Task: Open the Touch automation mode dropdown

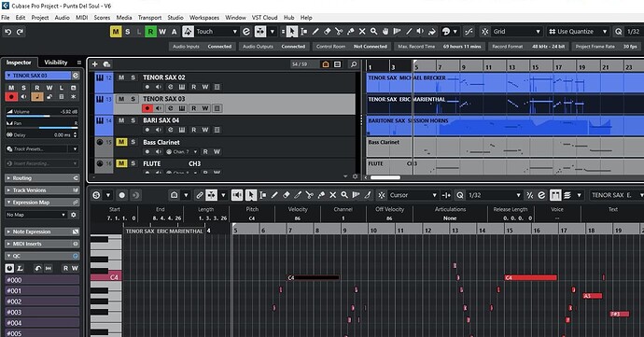Action: (x=217, y=32)
